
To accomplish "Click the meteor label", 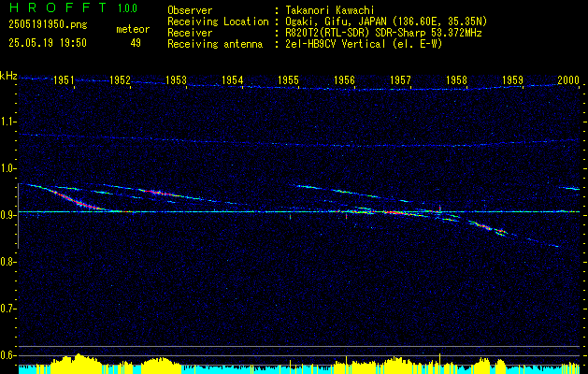I will 133,29.
